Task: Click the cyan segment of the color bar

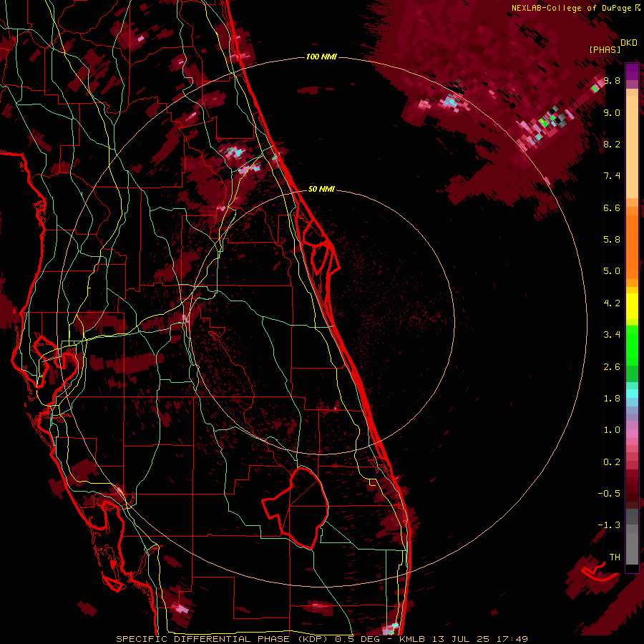Action: click(632, 394)
